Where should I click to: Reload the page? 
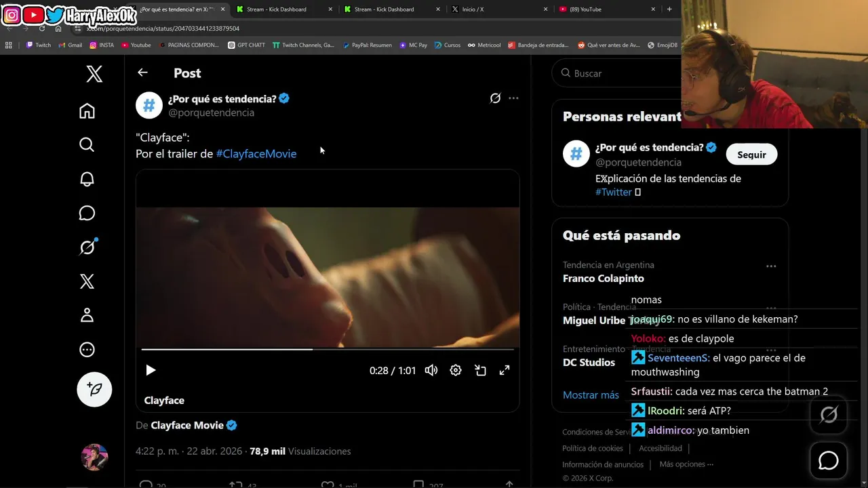click(x=42, y=28)
